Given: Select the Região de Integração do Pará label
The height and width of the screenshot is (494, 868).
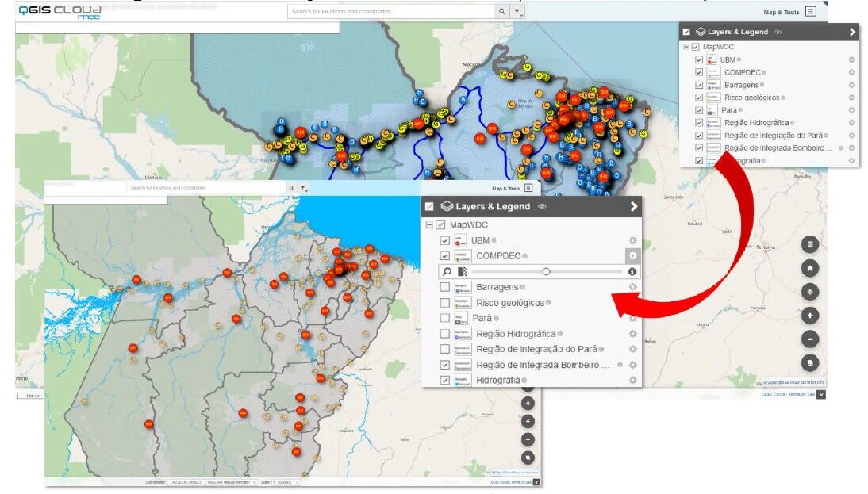Looking at the screenshot, I should 536,349.
